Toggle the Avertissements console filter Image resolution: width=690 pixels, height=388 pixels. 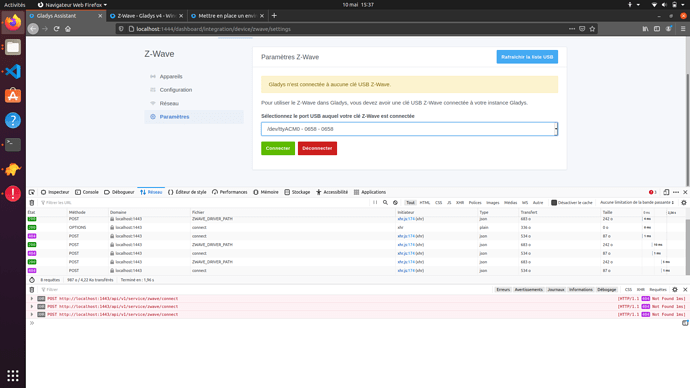click(529, 289)
